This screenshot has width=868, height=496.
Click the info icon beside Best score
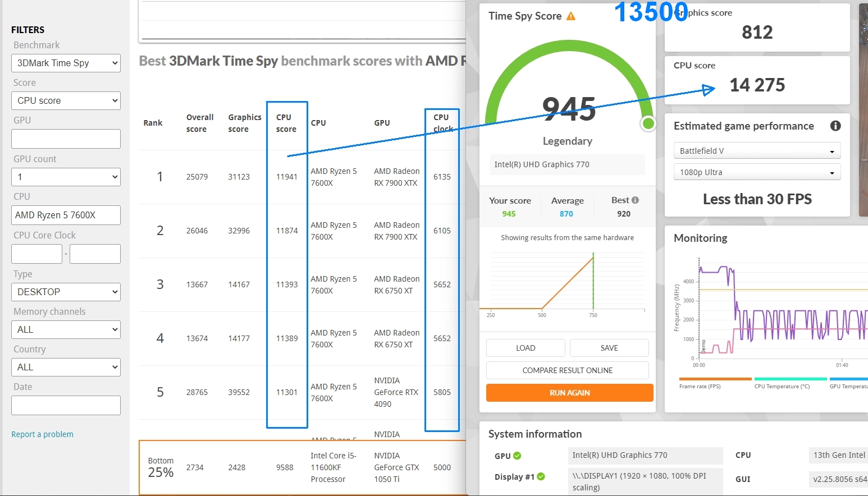coord(635,200)
